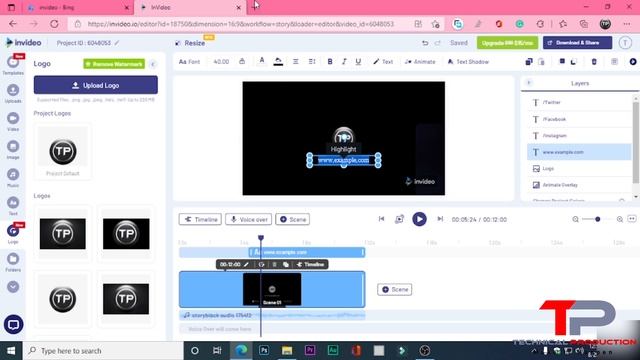The height and width of the screenshot is (360, 640).
Task: Select the /Instagram text layer
Action: (x=579, y=136)
